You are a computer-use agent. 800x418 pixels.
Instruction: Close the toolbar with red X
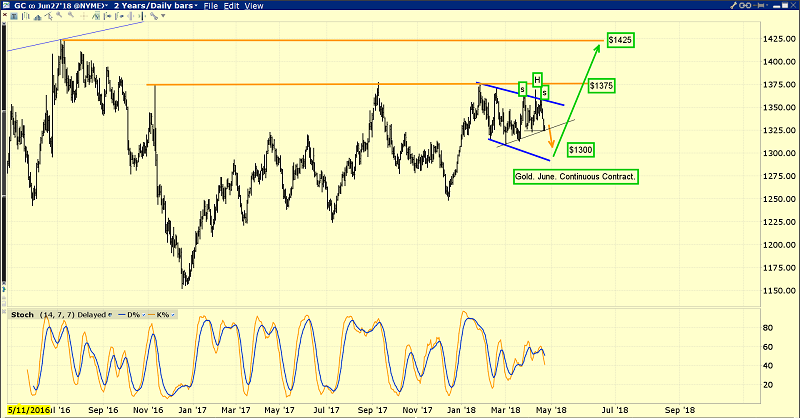point(5,15)
